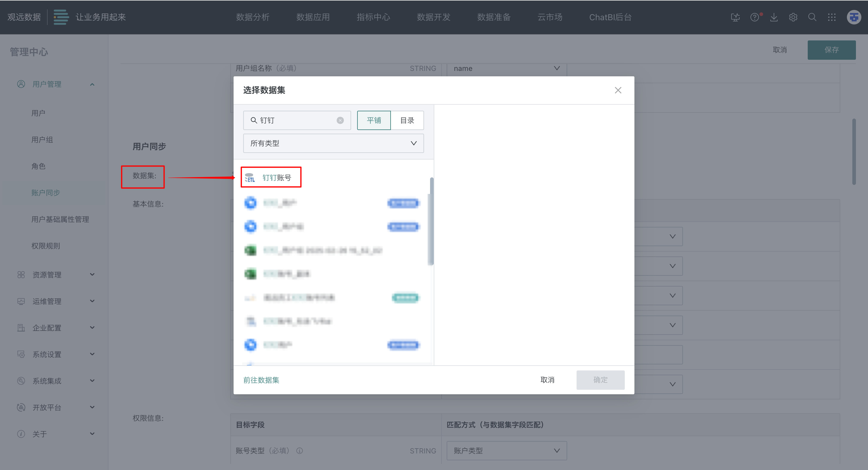Click 取消 in the dialog footer
868x470 pixels.
click(547, 380)
